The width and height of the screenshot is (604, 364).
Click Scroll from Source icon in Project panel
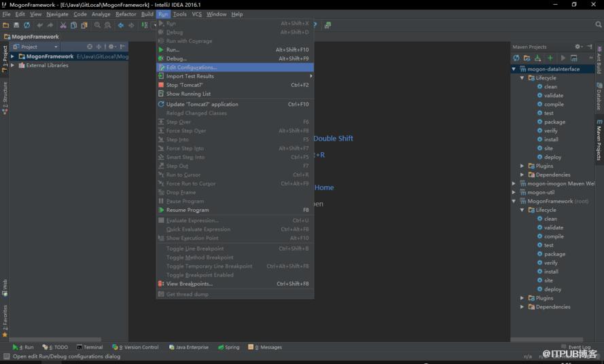point(90,47)
